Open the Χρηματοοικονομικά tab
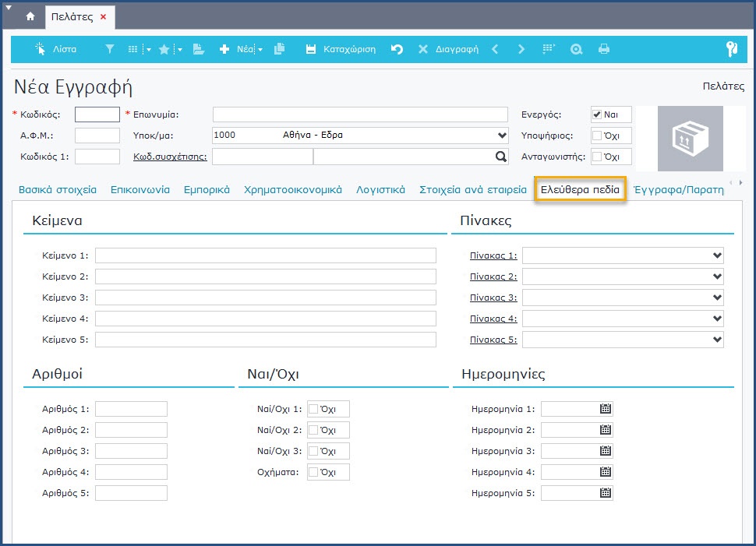Image resolution: width=756 pixels, height=546 pixels. pyautogui.click(x=293, y=189)
